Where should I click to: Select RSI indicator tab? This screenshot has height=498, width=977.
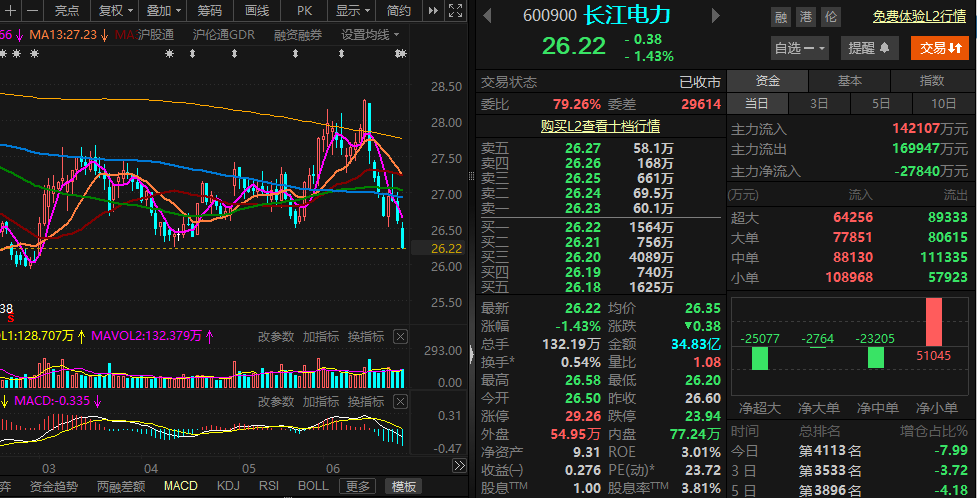point(269,486)
